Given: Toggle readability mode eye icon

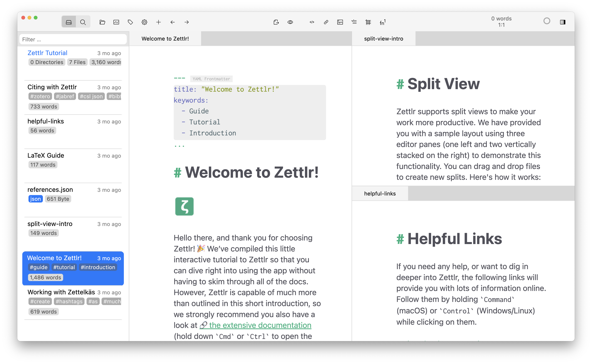Looking at the screenshot, I should click(290, 22).
